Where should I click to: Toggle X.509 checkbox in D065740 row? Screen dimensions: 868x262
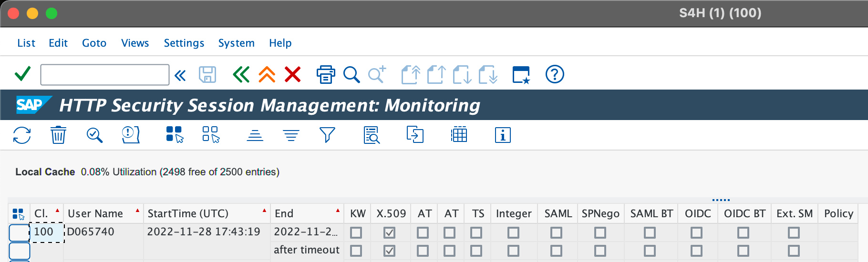(x=390, y=232)
